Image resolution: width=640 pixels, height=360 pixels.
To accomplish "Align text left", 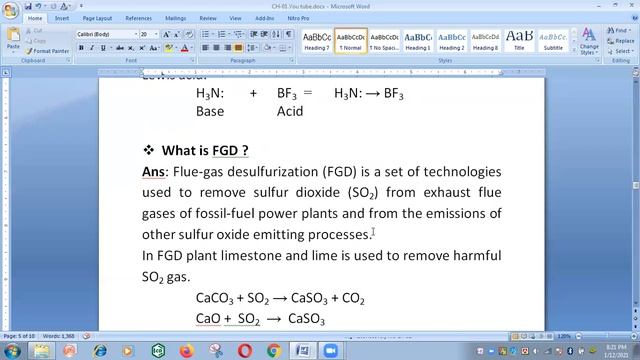I will click(205, 48).
